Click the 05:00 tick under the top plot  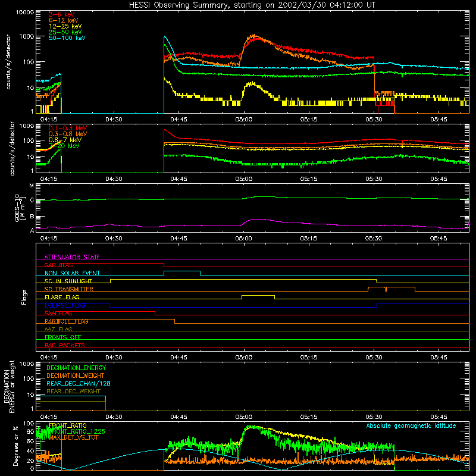coord(244,120)
